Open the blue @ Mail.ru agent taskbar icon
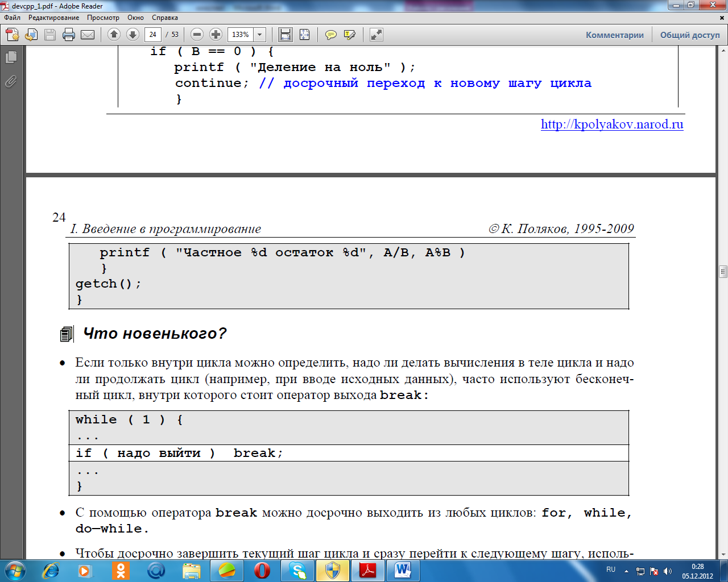The width and height of the screenshot is (728, 582). tap(156, 571)
